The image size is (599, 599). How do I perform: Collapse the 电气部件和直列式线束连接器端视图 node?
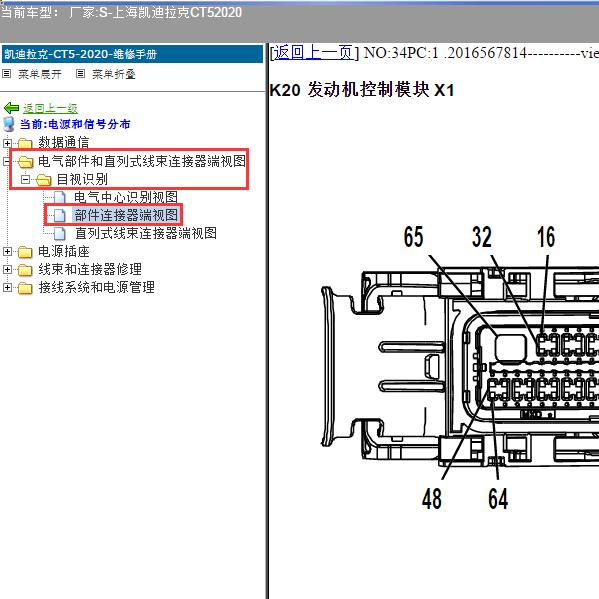(x=6, y=161)
